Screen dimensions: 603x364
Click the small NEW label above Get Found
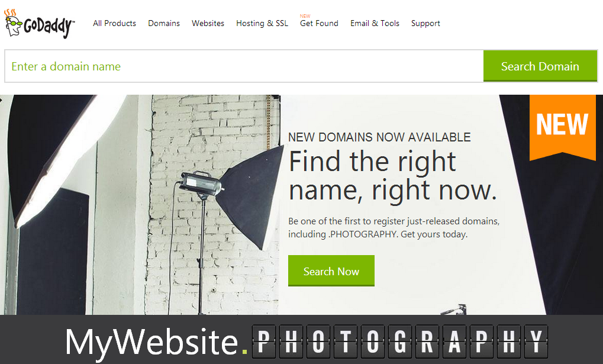pyautogui.click(x=305, y=16)
